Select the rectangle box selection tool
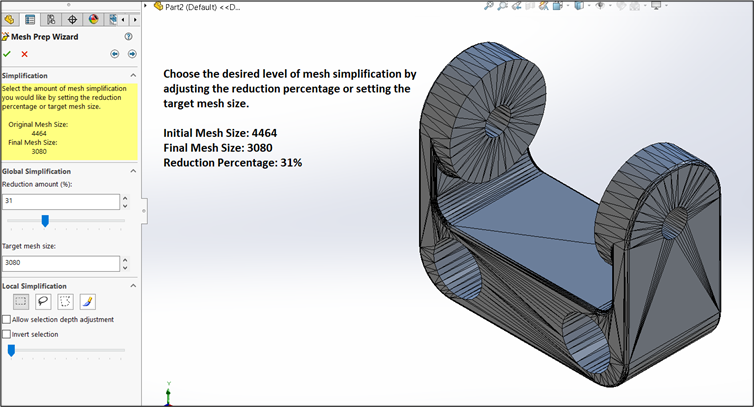The image size is (754, 407). tap(21, 301)
